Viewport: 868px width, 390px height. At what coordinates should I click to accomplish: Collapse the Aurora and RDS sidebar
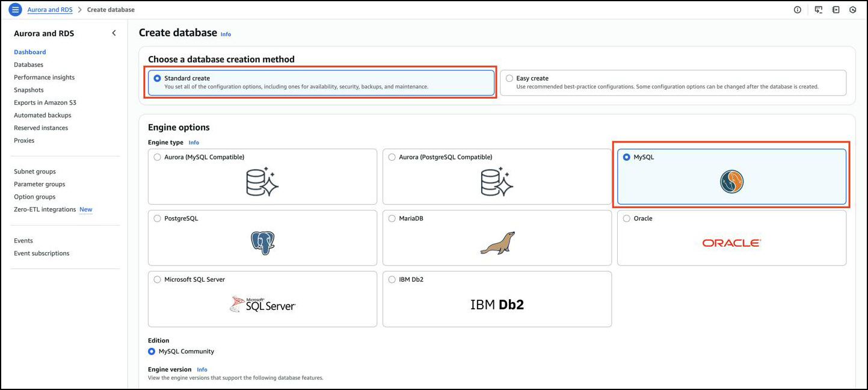(114, 33)
